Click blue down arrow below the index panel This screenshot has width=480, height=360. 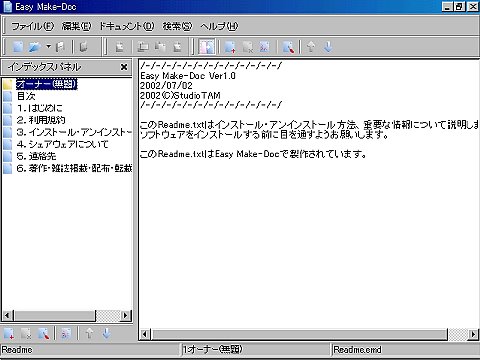(x=106, y=333)
